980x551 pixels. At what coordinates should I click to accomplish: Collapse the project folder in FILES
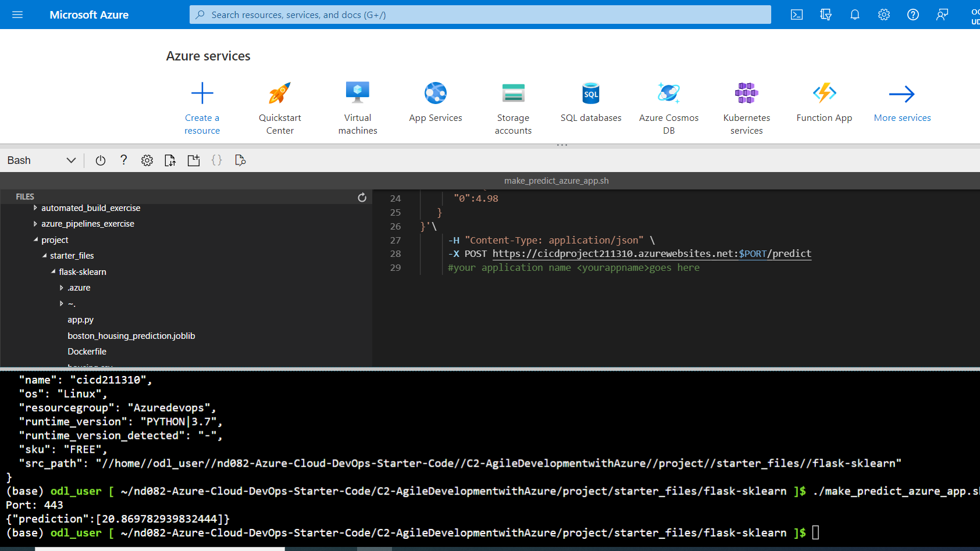pos(35,239)
